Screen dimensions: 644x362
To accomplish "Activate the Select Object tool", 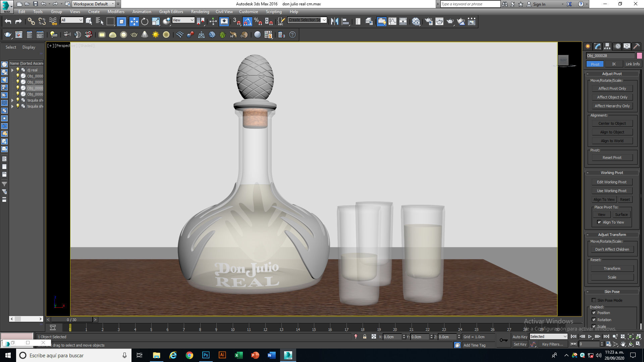I will (x=89, y=21).
